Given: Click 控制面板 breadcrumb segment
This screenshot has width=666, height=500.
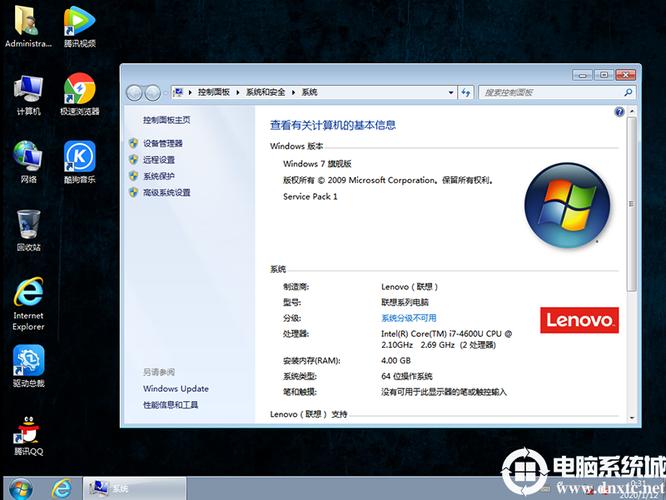Looking at the screenshot, I should pyautogui.click(x=214, y=92).
